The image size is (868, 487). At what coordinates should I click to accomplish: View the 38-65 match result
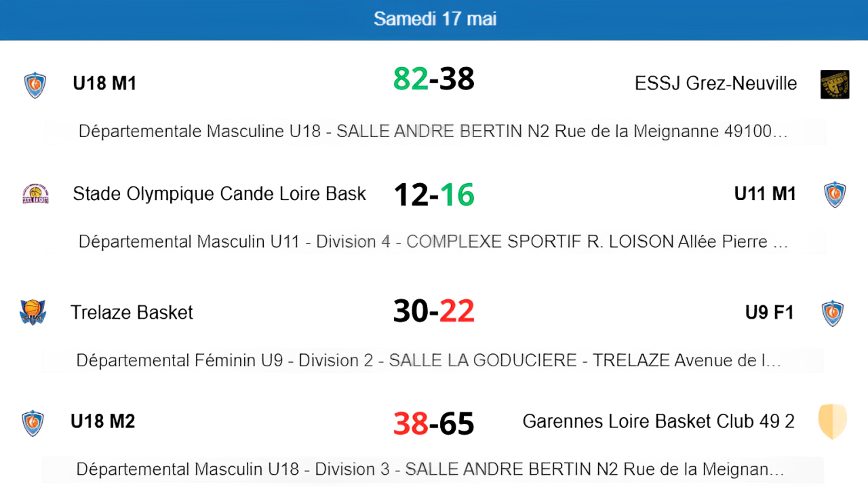coord(434,424)
